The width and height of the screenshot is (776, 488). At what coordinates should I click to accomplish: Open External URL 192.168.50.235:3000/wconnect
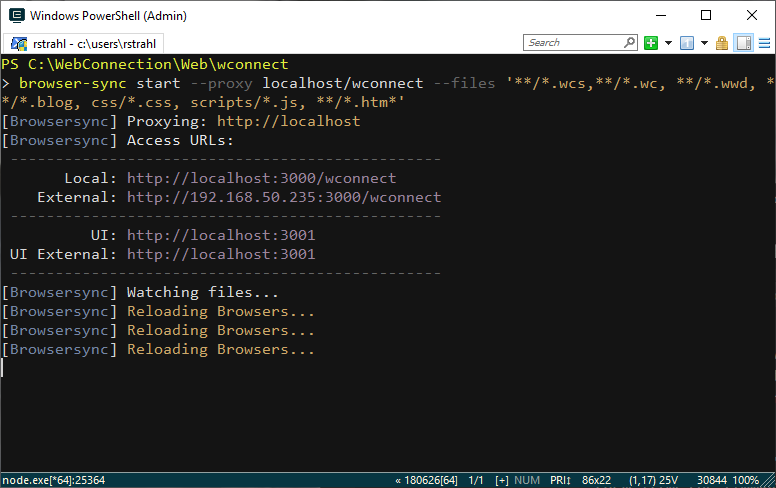284,197
